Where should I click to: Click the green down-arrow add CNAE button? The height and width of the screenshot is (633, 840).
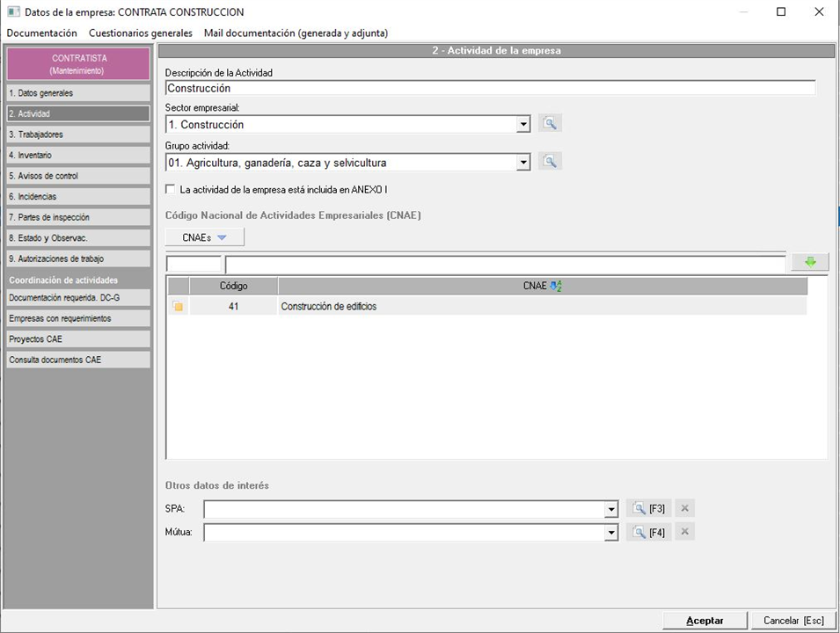coord(809,262)
